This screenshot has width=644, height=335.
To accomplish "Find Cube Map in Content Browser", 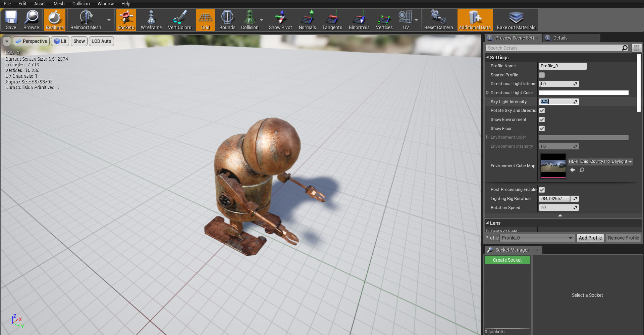I will pyautogui.click(x=582, y=170).
